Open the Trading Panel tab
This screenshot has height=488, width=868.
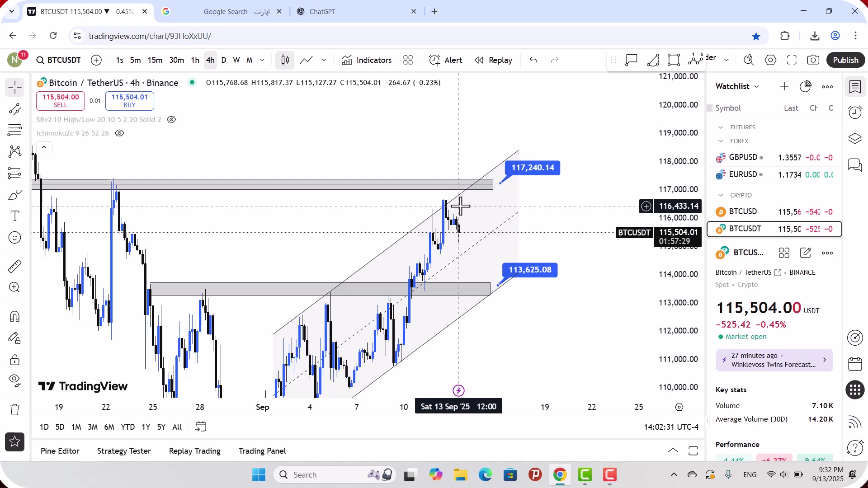[x=262, y=451]
